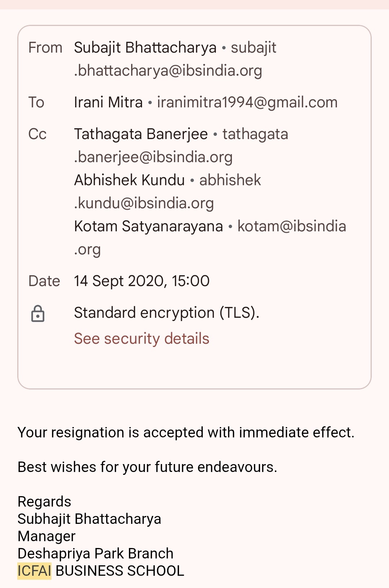389x588 pixels.
Task: Click the encryption lock icon
Action: click(38, 313)
